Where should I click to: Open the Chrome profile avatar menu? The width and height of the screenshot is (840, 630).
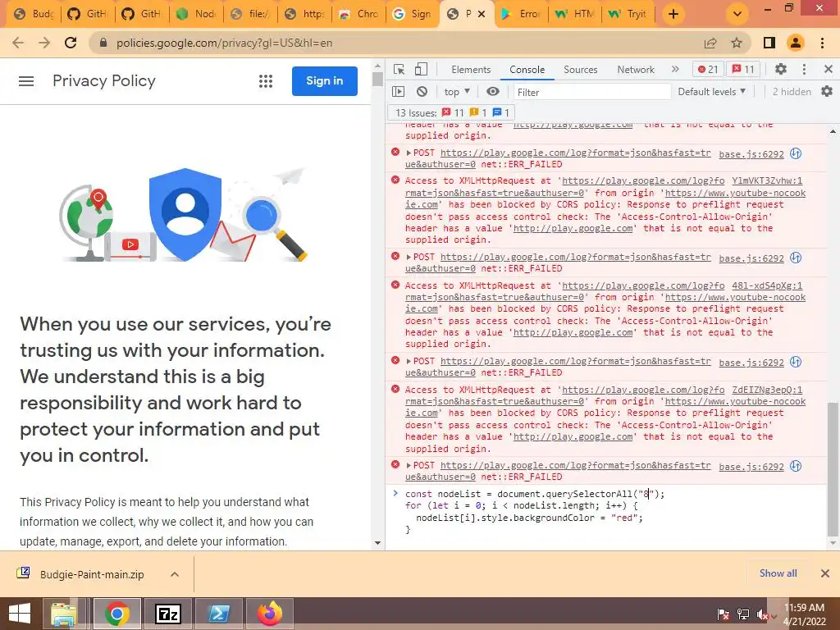point(796,43)
